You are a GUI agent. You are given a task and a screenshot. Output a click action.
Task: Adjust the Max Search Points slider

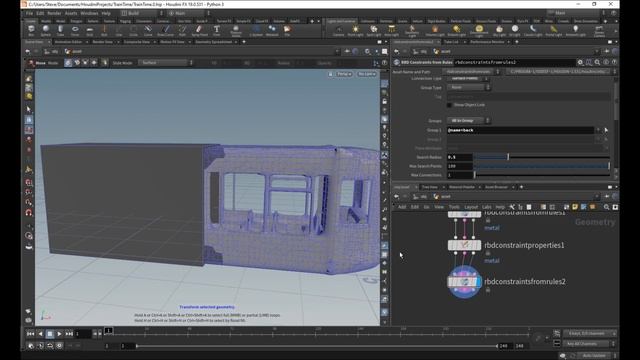(x=542, y=166)
